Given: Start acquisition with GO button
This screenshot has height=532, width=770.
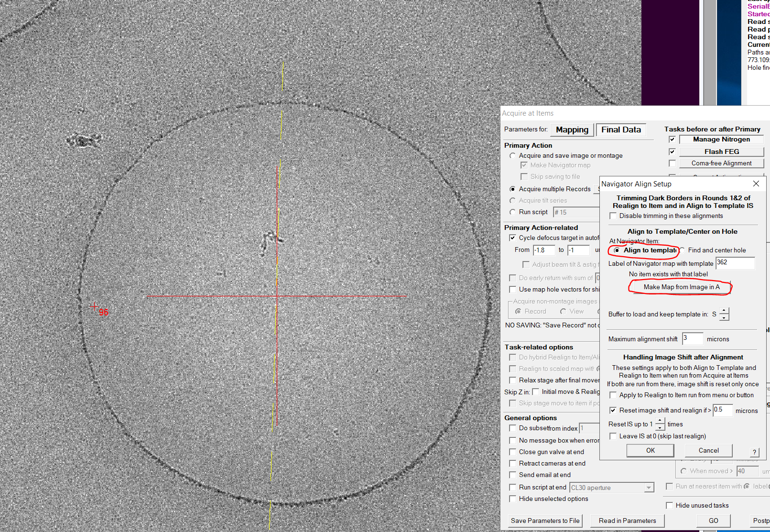Looking at the screenshot, I should click(713, 521).
